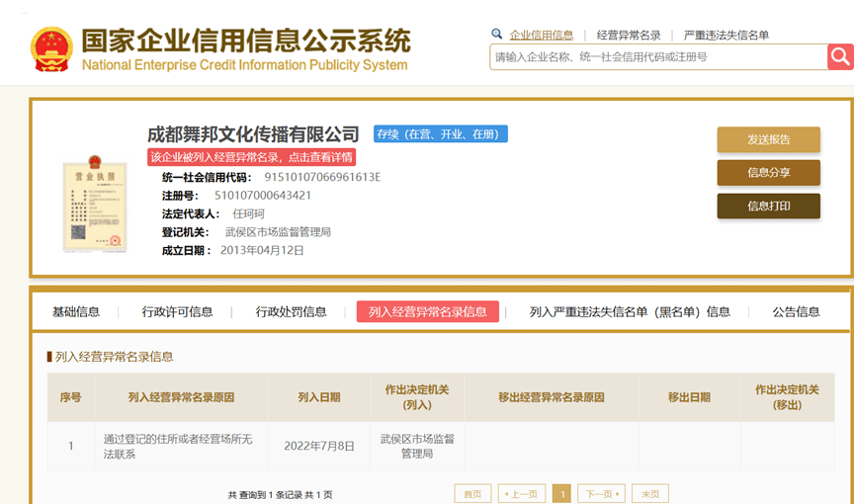This screenshot has width=854, height=504.
Task: Click the 移出日期 column header
Action: pos(690,397)
